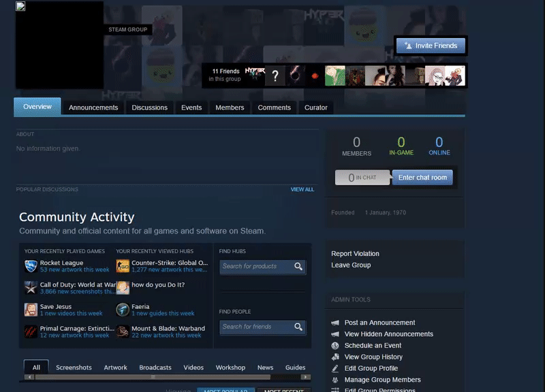Click the filter tabs scrollbar right arrow
The width and height of the screenshot is (545, 392).
pos(305,377)
